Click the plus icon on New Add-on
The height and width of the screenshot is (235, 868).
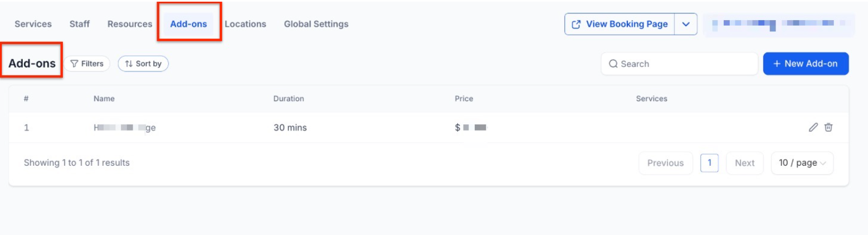[777, 64]
